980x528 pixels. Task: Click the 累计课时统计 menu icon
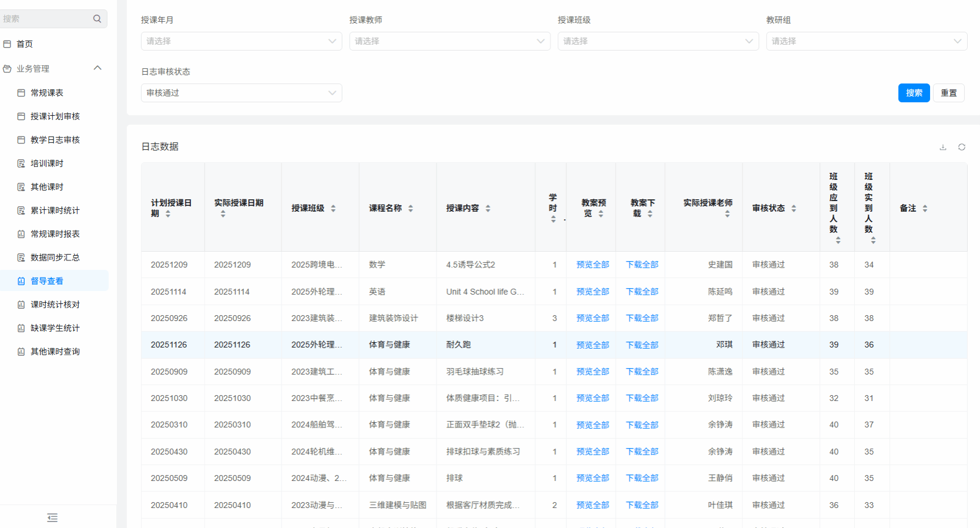21,210
